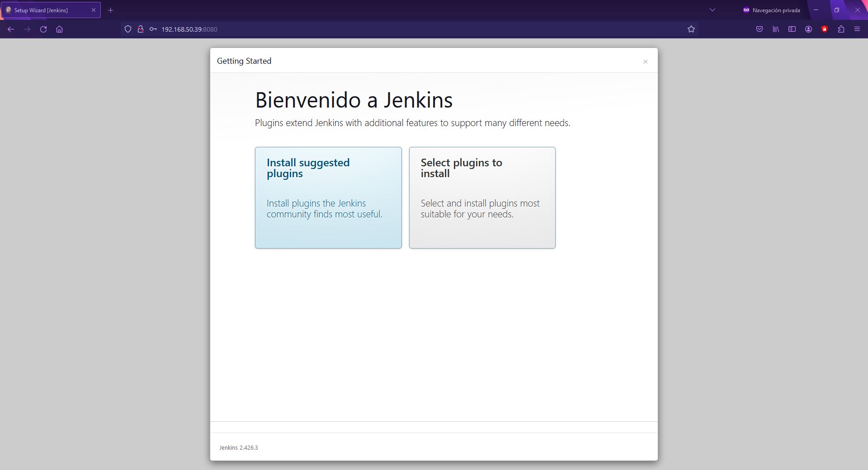Click the saved password key icon

click(x=153, y=29)
